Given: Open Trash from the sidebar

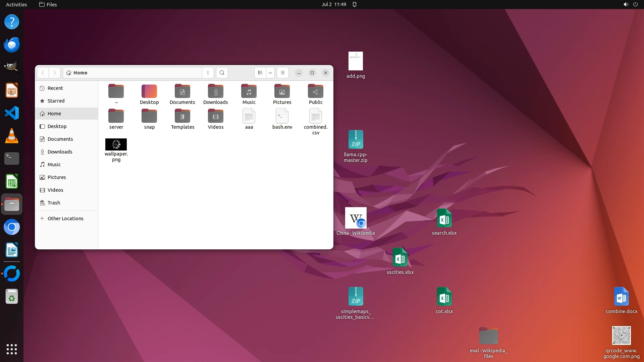Looking at the screenshot, I should click(x=54, y=203).
